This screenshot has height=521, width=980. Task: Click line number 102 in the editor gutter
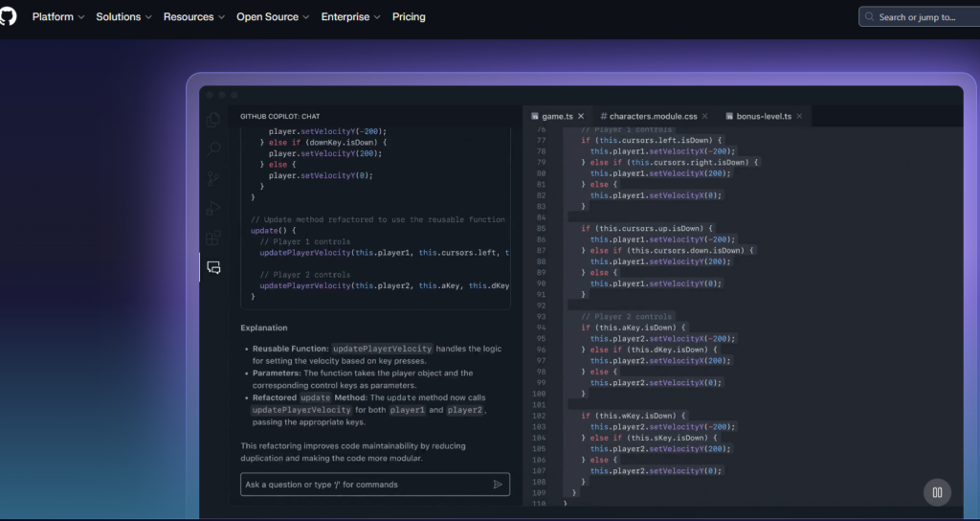(539, 416)
